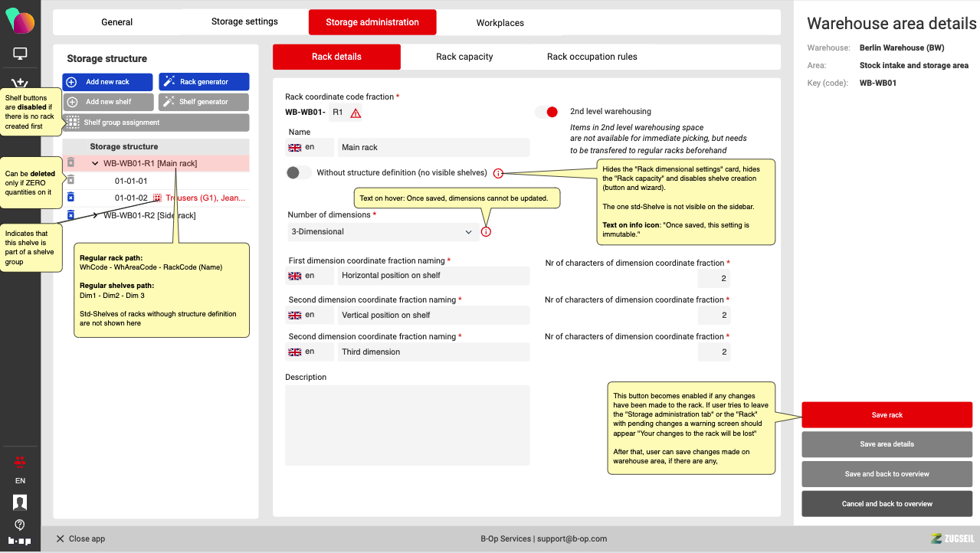The image size is (980, 553).
Task: Delete the WB-WB01-R2 side rack via trash icon
Action: point(70,215)
